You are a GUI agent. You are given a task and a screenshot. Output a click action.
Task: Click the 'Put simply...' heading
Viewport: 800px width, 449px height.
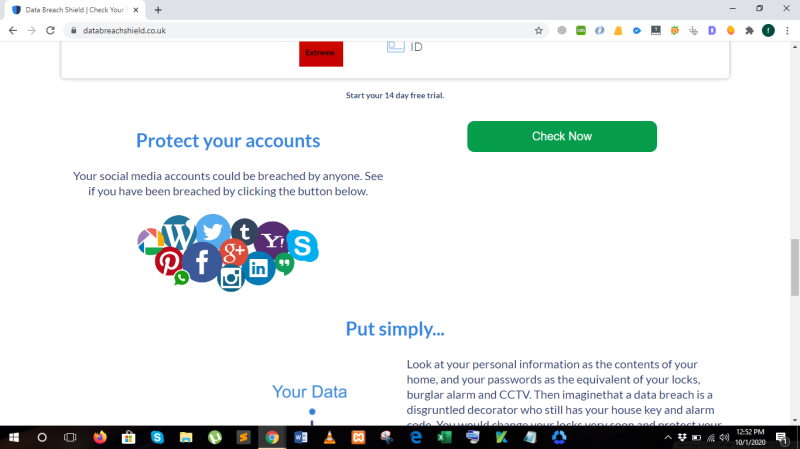click(x=395, y=329)
